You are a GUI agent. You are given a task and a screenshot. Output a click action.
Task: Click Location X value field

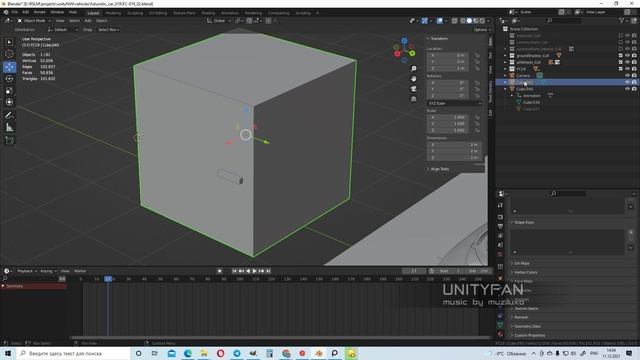click(448, 55)
